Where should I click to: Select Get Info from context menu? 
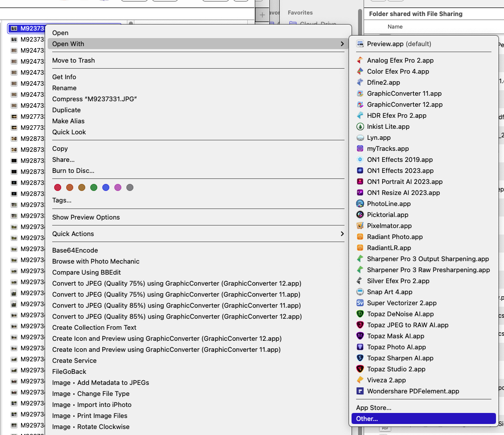point(64,77)
